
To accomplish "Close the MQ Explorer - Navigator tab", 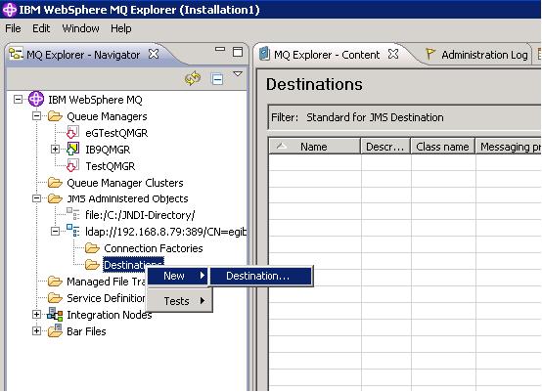I will [154, 54].
